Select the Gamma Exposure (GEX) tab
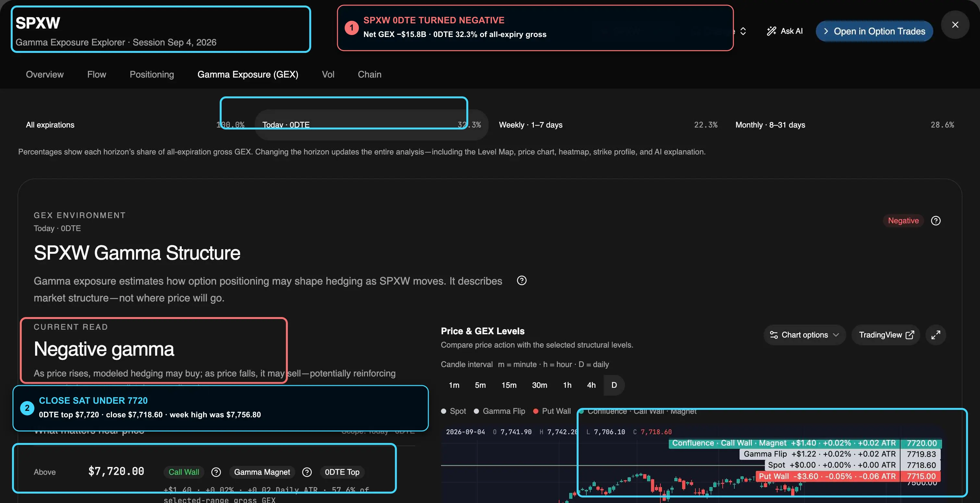 pyautogui.click(x=248, y=74)
